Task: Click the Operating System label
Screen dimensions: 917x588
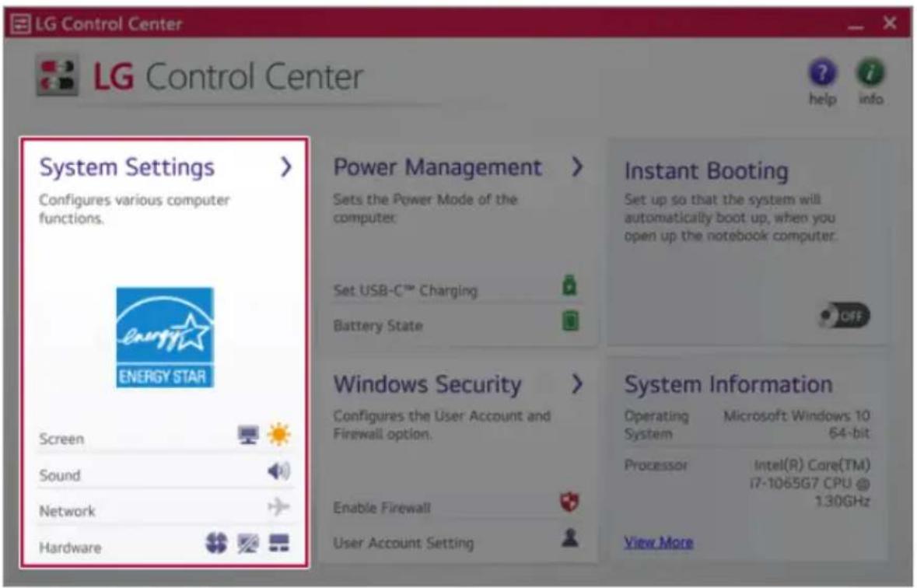Action: (656, 424)
